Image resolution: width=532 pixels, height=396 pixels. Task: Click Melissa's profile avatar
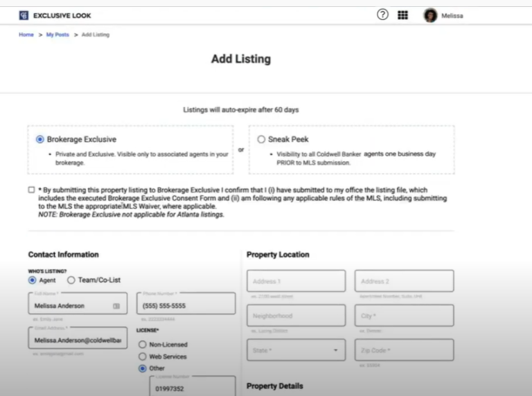pos(431,15)
